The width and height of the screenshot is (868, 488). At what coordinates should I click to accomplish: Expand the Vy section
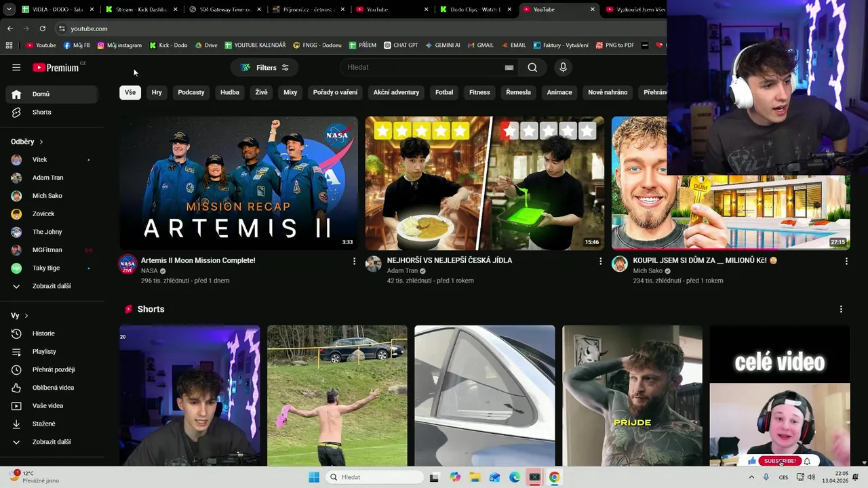pyautogui.click(x=20, y=316)
